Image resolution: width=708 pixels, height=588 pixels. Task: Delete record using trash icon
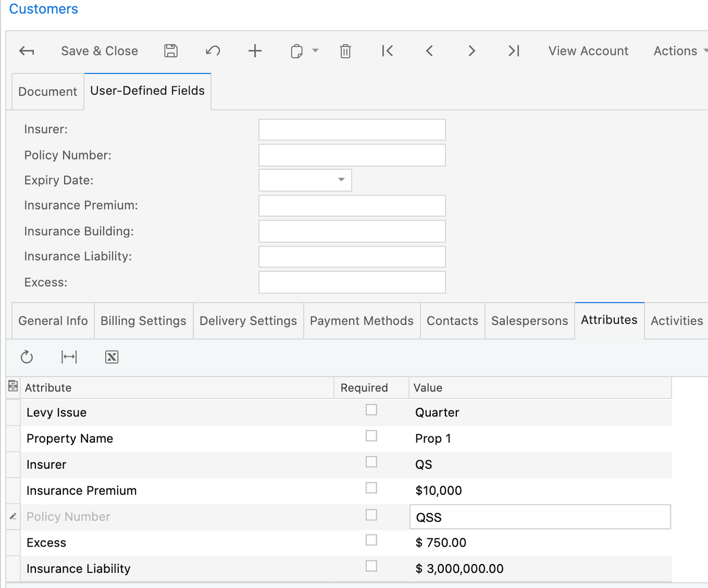345,51
